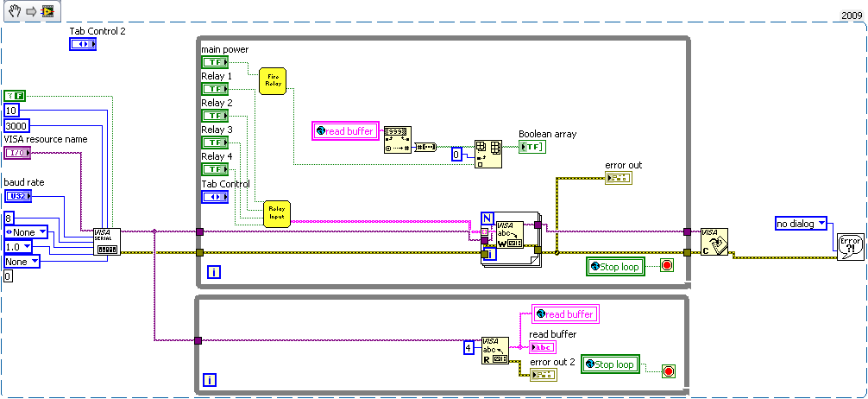Click the index constant 0 near array function

coord(456,155)
